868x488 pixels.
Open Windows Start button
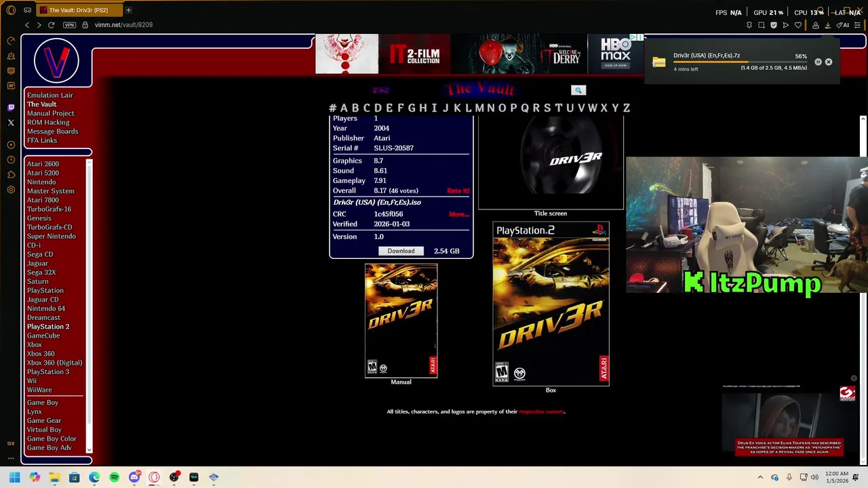(14, 477)
